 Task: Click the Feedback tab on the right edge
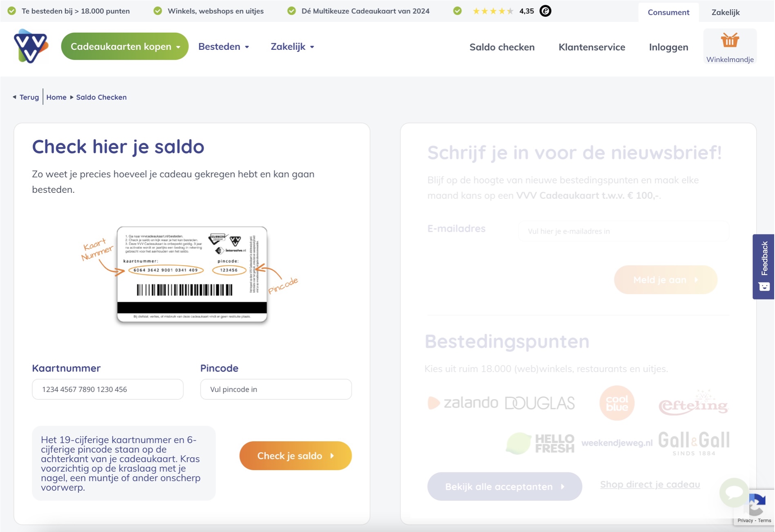point(764,266)
